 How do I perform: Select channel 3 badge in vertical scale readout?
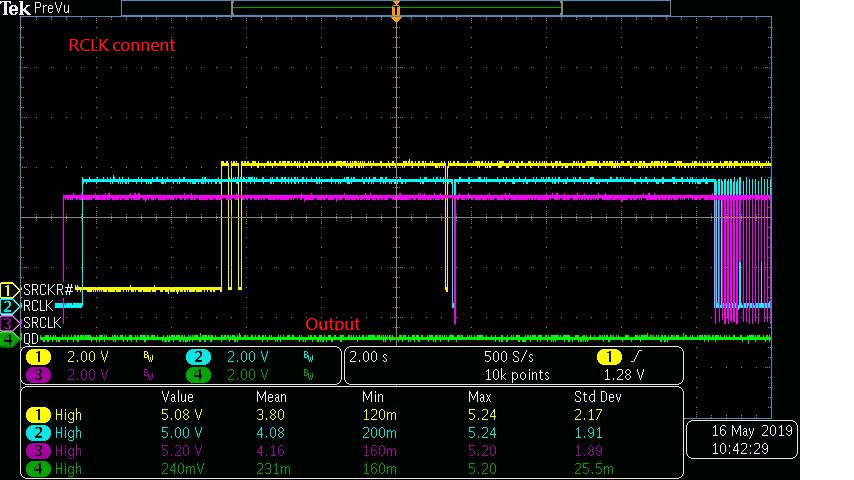[x=38, y=375]
